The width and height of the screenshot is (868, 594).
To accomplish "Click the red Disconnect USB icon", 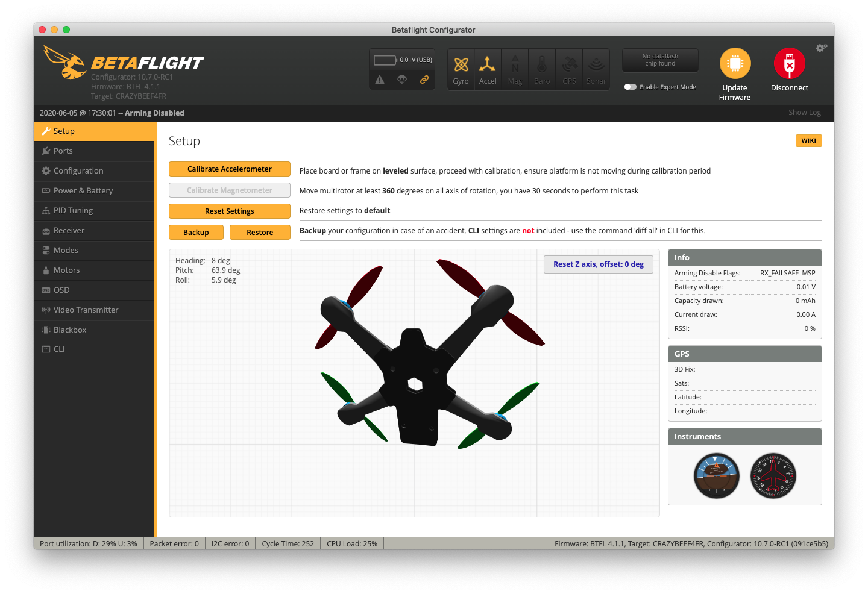I will 790,63.
